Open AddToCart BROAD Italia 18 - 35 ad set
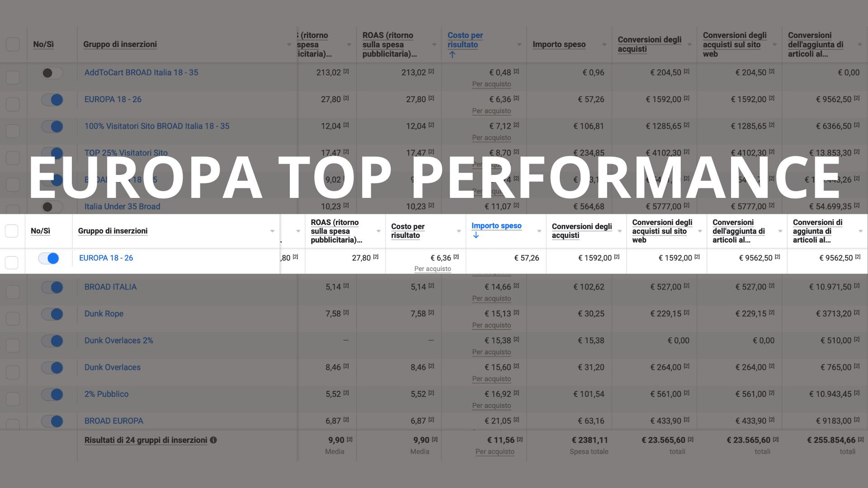This screenshot has height=488, width=868. pos(141,72)
